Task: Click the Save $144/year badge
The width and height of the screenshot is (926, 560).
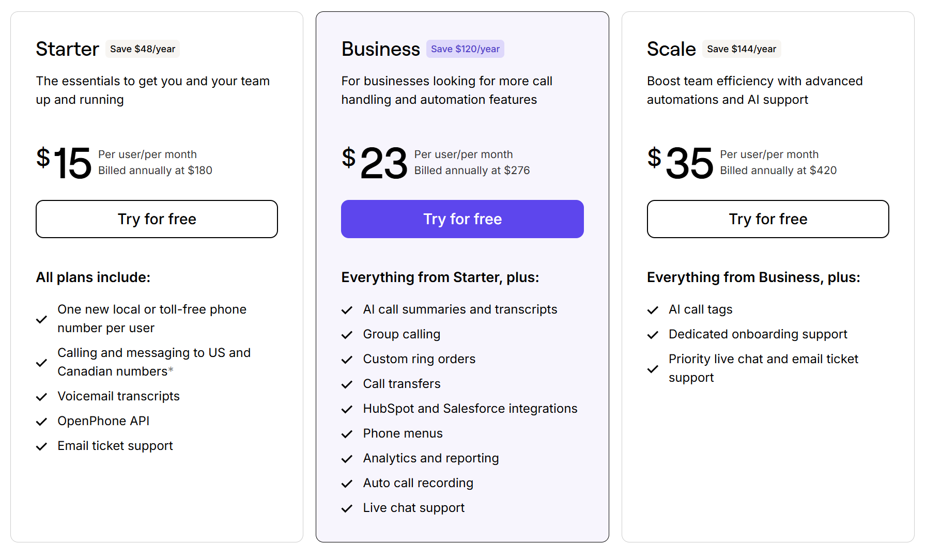Action: point(741,49)
